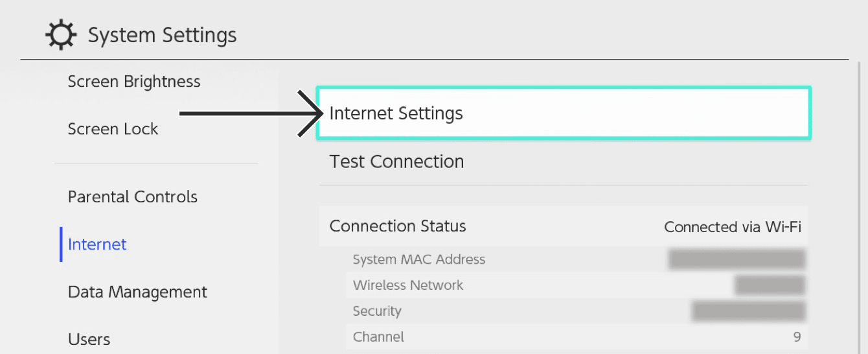Select Screen Lock in the sidebar
The image size is (868, 354).
(x=113, y=129)
